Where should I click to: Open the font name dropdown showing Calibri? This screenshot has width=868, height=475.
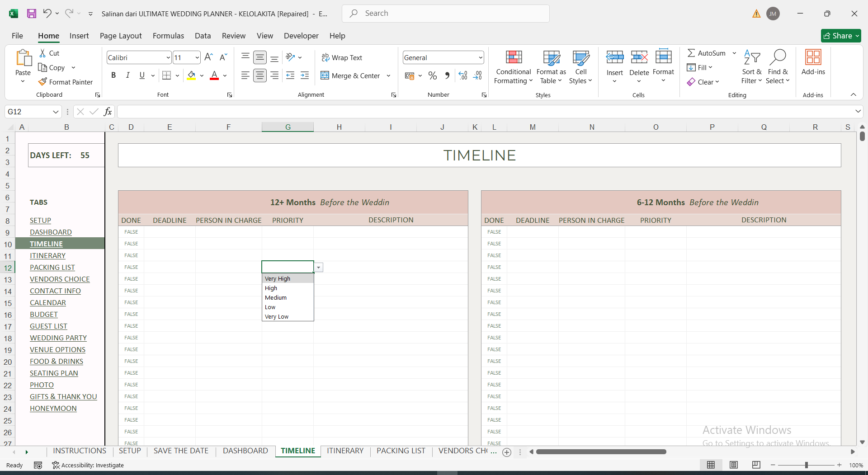click(x=168, y=57)
